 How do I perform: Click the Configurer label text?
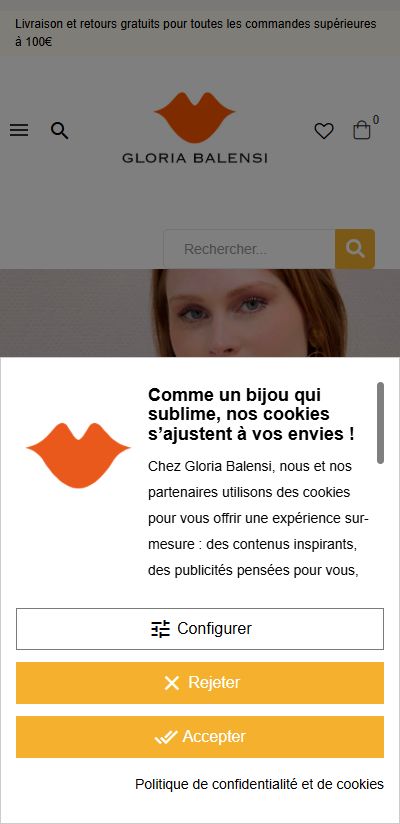point(214,629)
